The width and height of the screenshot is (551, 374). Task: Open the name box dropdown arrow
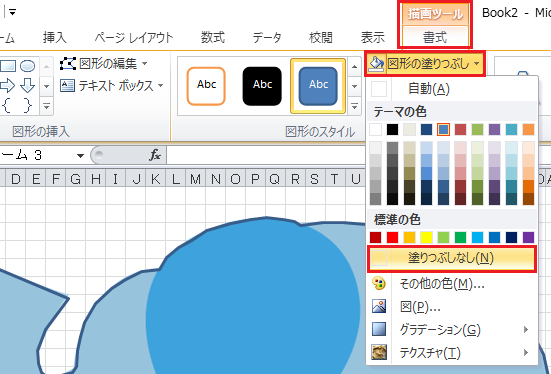pyautogui.click(x=80, y=155)
